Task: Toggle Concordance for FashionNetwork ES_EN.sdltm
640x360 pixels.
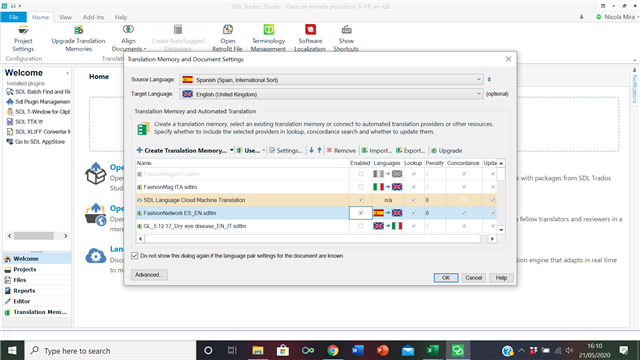Action: (464, 213)
